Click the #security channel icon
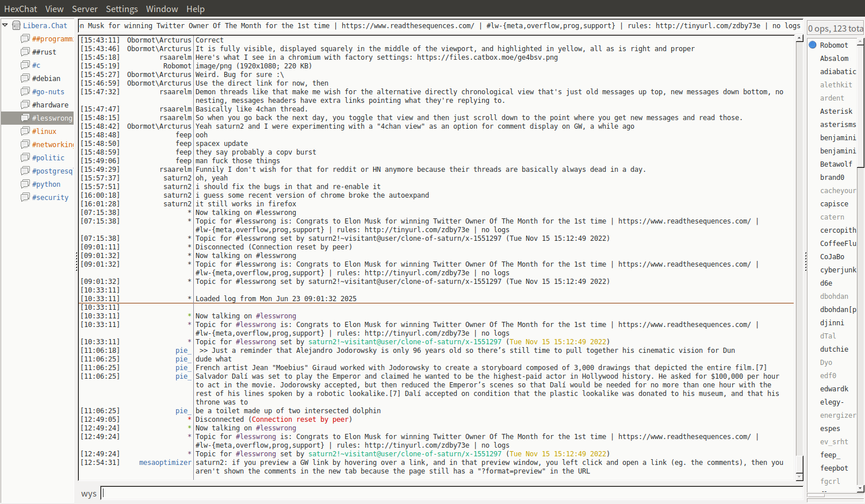The width and height of the screenshot is (865, 504). tap(25, 197)
